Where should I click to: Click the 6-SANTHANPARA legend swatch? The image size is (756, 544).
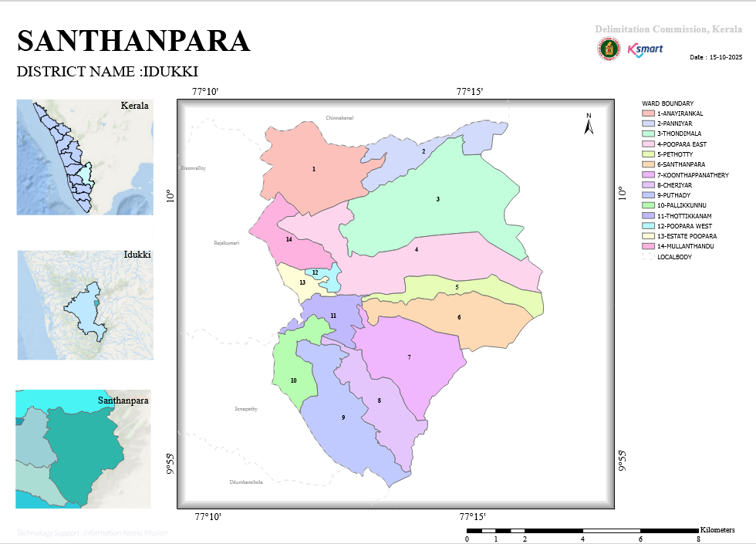point(648,164)
